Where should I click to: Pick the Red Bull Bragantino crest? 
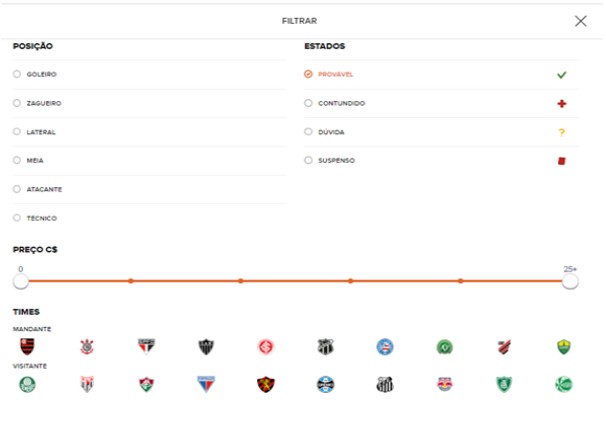pyautogui.click(x=444, y=384)
